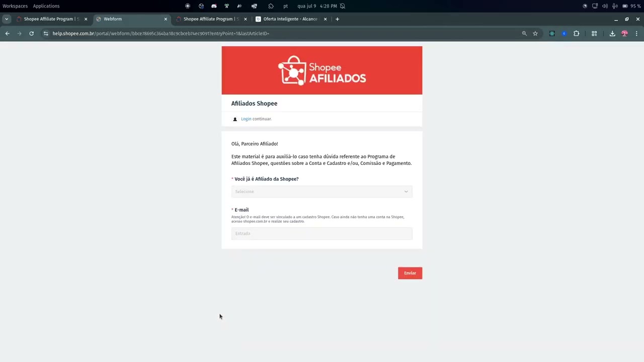The height and width of the screenshot is (362, 644).
Task: Submit the form with Enviar button
Action: click(410, 273)
